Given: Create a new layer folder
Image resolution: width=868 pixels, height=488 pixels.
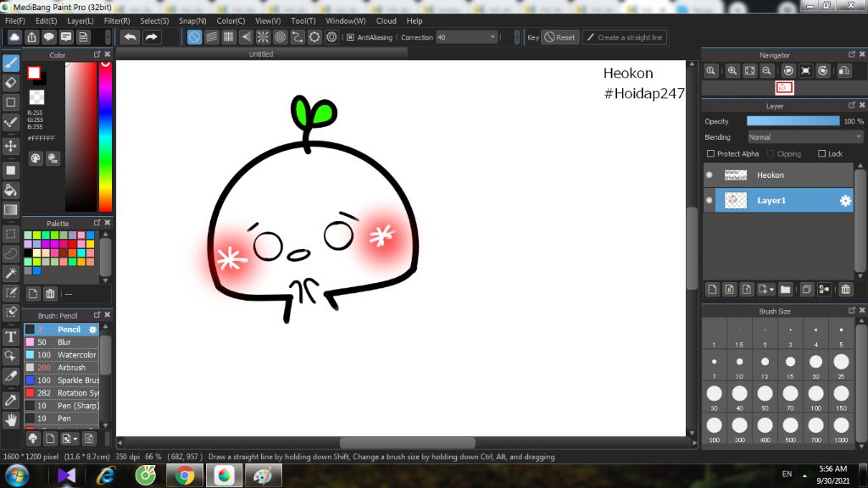Looking at the screenshot, I should tap(785, 290).
